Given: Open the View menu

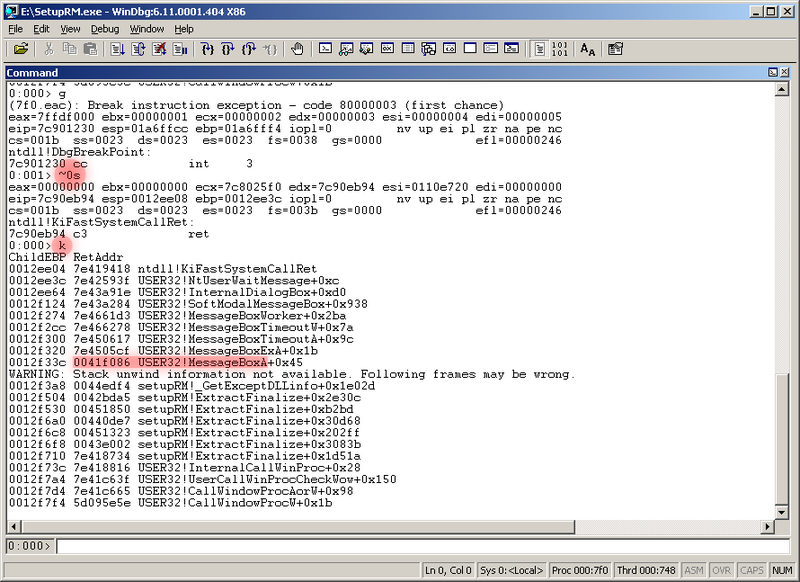Looking at the screenshot, I should tap(70, 29).
